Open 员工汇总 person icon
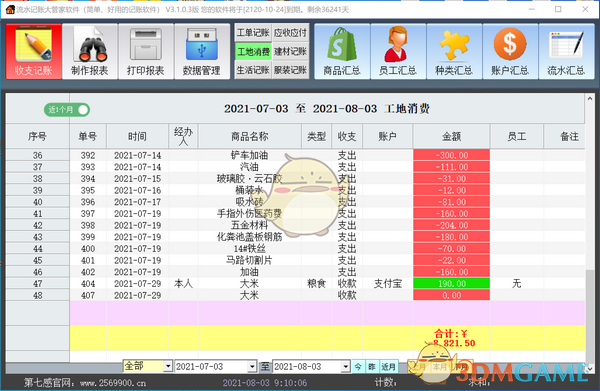The height and width of the screenshot is (391, 600). [398, 52]
